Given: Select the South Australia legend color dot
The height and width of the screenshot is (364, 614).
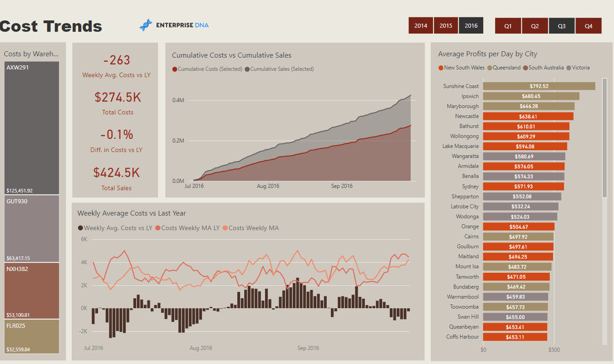Looking at the screenshot, I should click(x=525, y=68).
